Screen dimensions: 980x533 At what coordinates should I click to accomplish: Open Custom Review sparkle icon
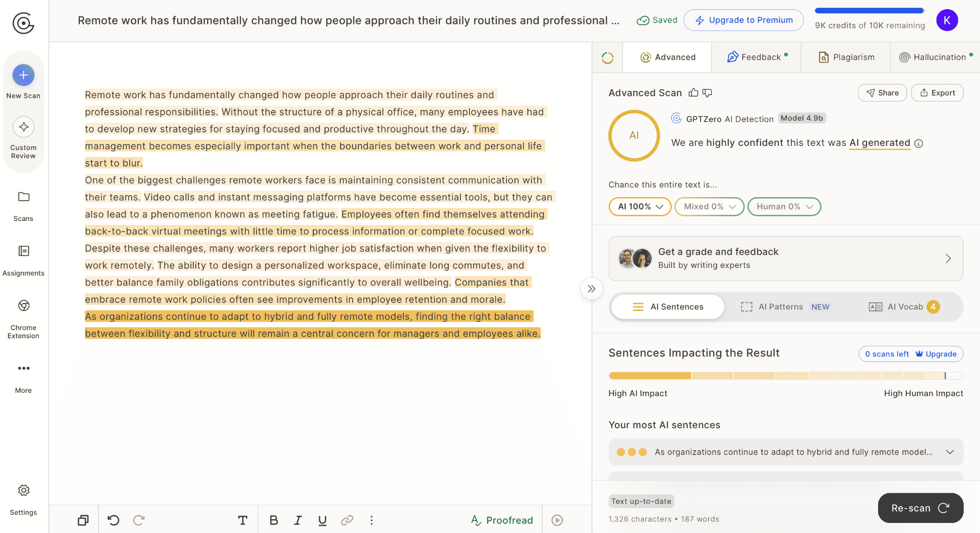pyautogui.click(x=23, y=127)
